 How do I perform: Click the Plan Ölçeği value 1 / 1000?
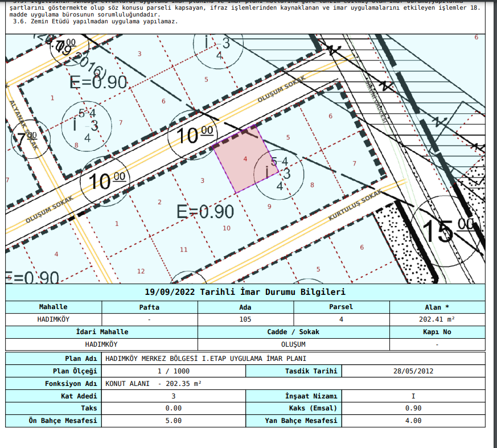tap(174, 371)
